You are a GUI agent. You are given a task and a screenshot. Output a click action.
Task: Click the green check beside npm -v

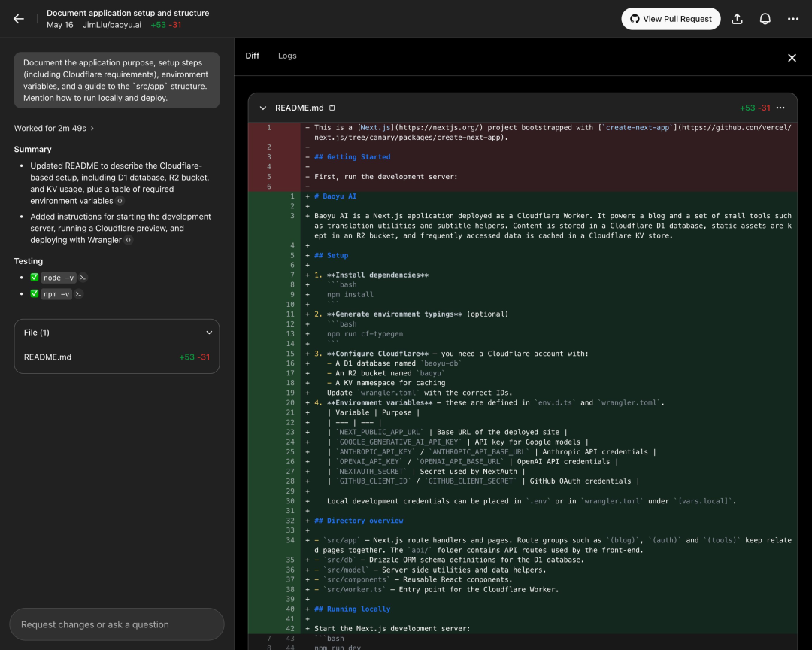pos(34,293)
